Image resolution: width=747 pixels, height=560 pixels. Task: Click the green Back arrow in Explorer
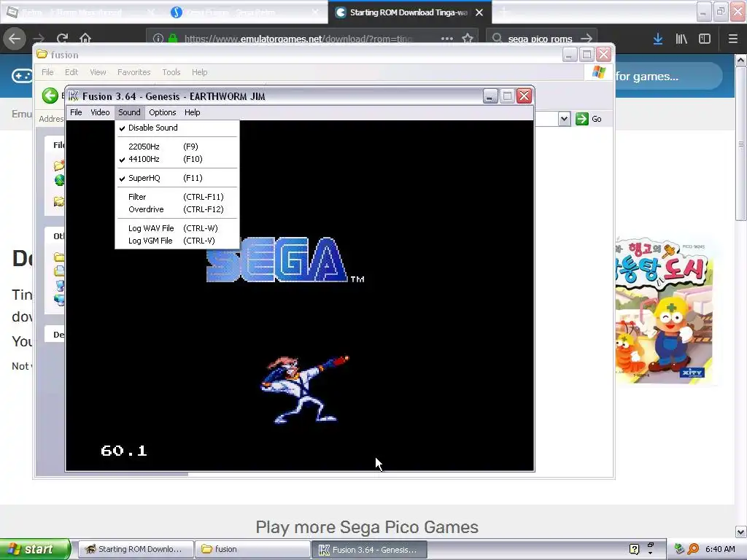[x=50, y=96]
